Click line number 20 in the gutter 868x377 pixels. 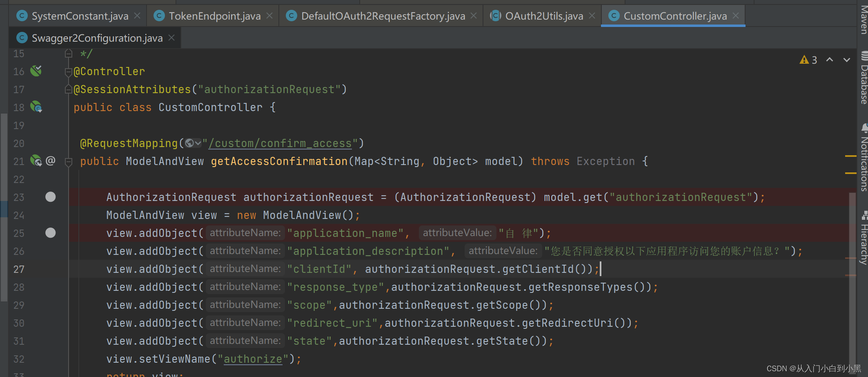(19, 143)
